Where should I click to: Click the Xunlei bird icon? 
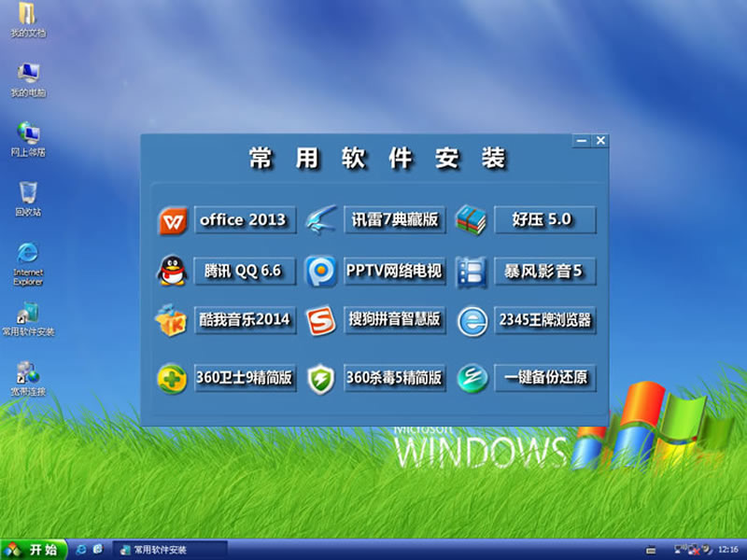coord(321,219)
